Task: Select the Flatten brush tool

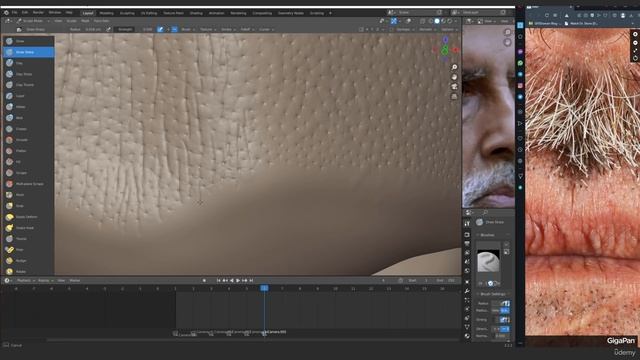Action: 28,151
